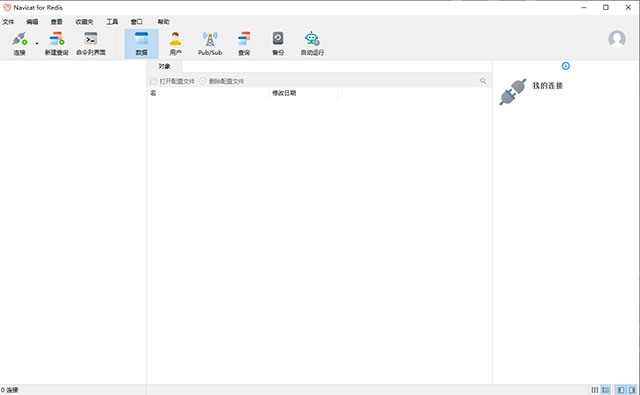Viewport: 640px width, 395px height.
Task: Launch the command line interface icon
Action: 91,39
